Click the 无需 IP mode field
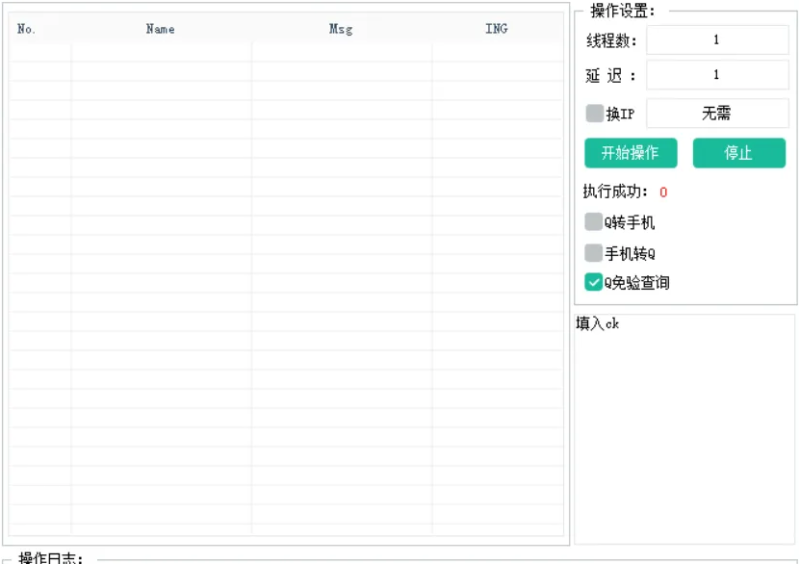 pos(717,113)
